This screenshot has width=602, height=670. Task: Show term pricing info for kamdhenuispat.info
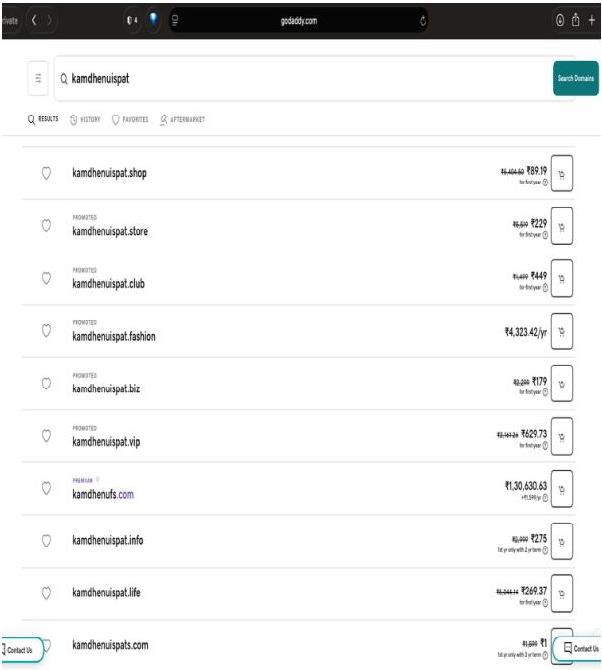pos(545,550)
